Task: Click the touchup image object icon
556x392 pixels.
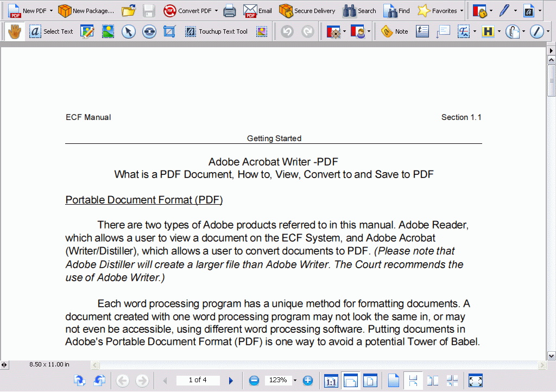Action: coord(262,31)
